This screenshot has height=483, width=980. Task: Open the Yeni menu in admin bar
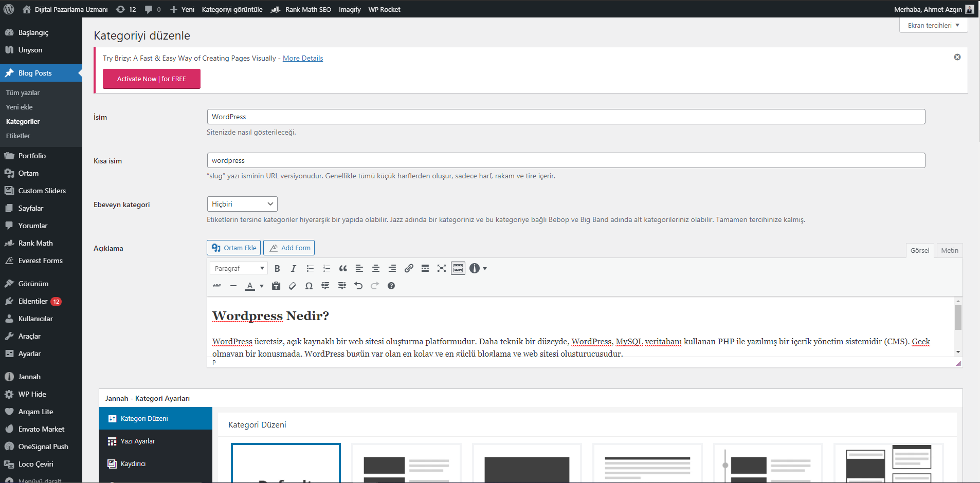coord(182,9)
